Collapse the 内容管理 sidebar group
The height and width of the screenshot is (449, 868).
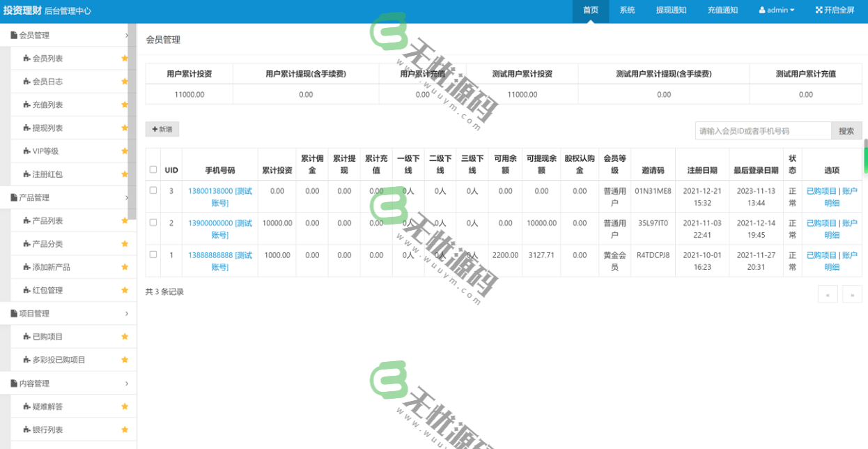click(x=126, y=383)
